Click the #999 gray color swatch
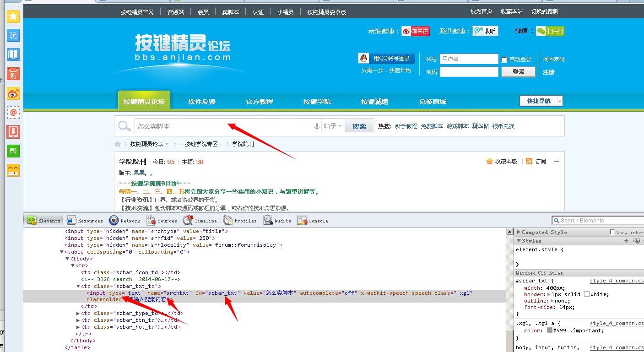644x352 pixels. (550, 330)
